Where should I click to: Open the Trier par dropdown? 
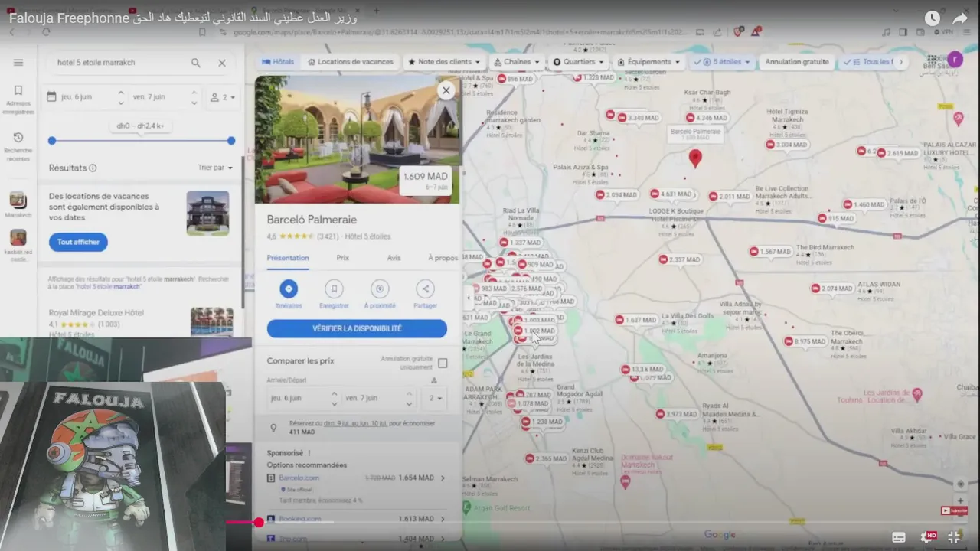click(216, 168)
